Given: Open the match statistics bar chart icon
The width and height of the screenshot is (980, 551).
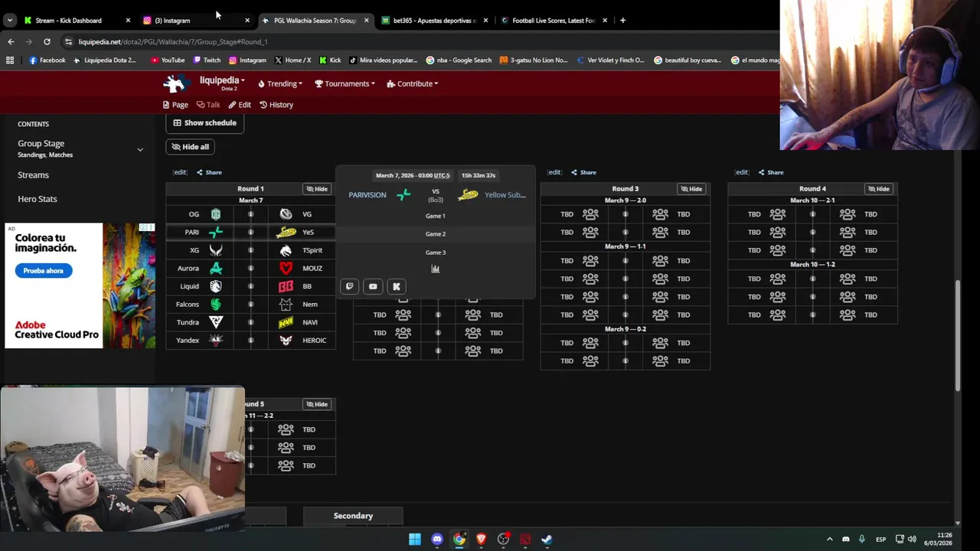Looking at the screenshot, I should [435, 269].
